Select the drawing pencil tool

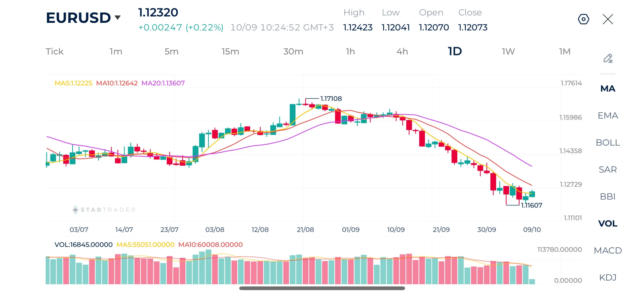click(608, 58)
